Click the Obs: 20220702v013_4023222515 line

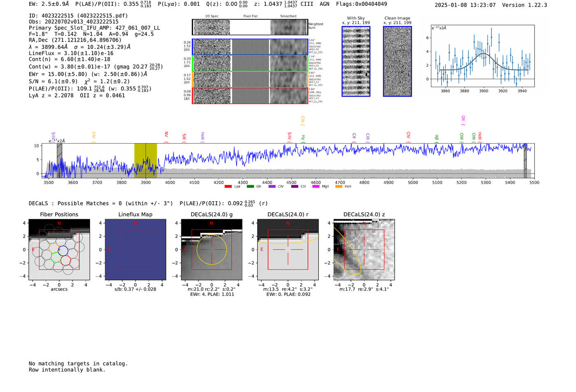click(x=74, y=22)
